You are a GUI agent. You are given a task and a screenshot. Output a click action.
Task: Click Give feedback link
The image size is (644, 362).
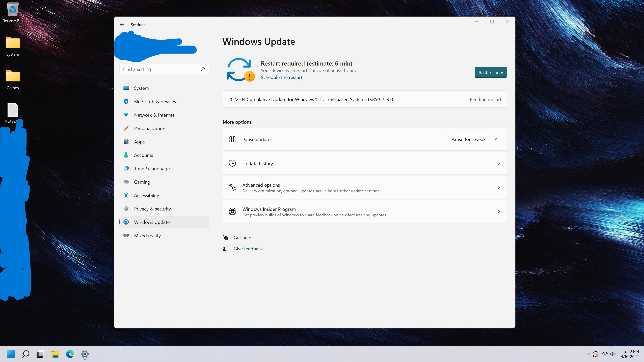point(248,248)
